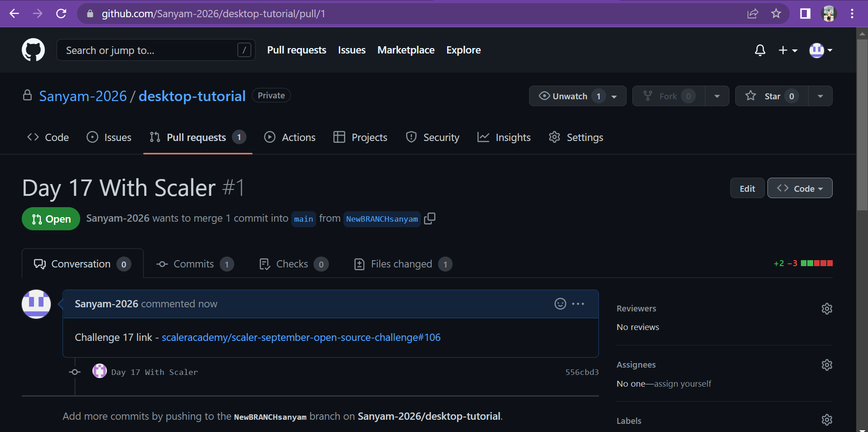Open Reviewers settings gear
Screen dimensions: 868x432
coord(827,309)
